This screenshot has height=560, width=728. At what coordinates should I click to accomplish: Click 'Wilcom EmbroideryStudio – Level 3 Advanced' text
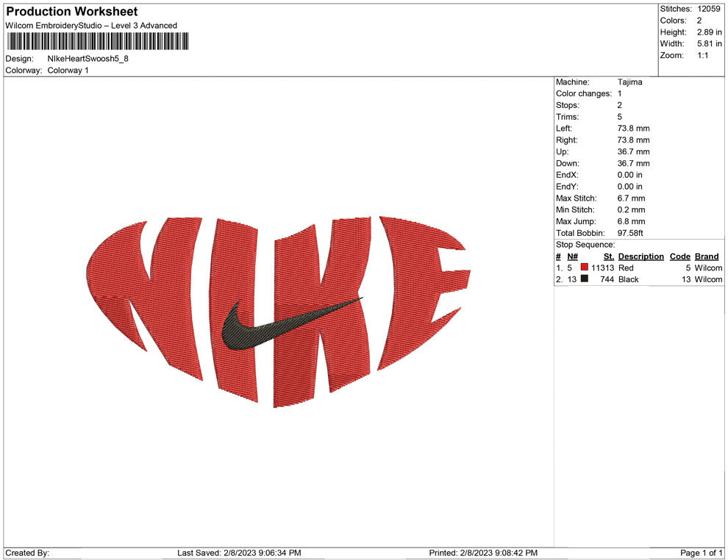point(91,26)
